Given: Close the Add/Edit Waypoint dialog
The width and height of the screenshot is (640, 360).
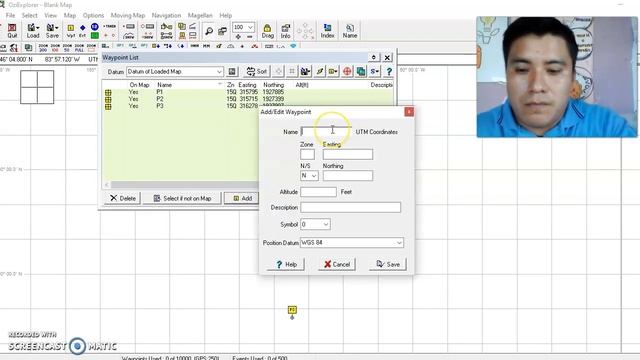Looking at the screenshot, I should click(x=409, y=112).
